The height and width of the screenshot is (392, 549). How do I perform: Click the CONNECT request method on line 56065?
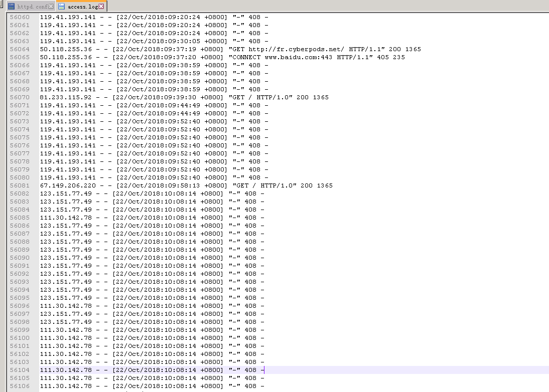click(246, 57)
